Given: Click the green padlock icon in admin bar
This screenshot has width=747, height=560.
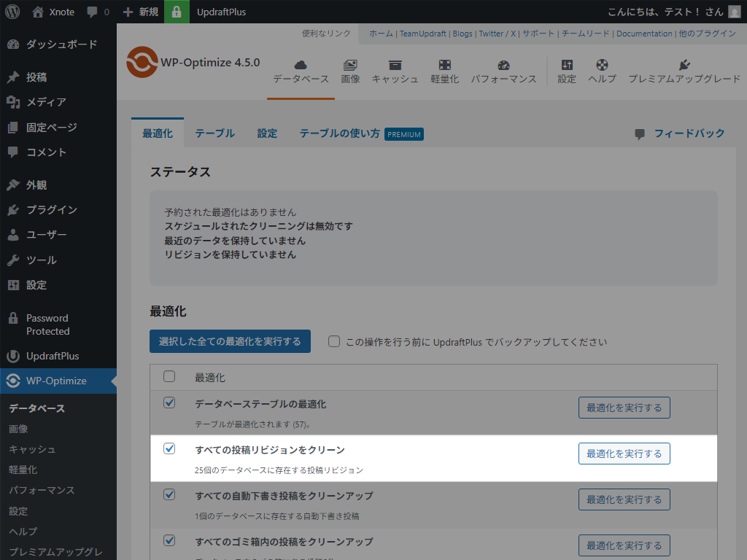Looking at the screenshot, I should pyautogui.click(x=177, y=12).
